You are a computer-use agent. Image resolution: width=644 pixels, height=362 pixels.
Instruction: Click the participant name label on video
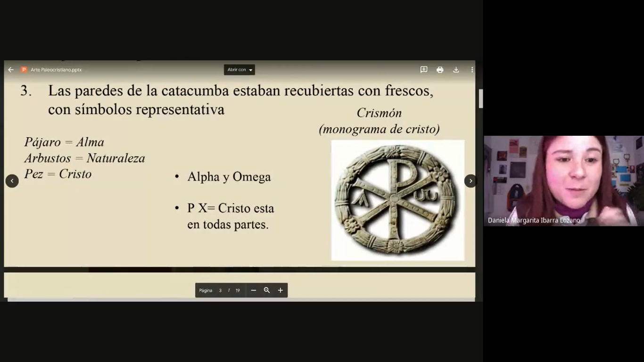[x=534, y=220]
